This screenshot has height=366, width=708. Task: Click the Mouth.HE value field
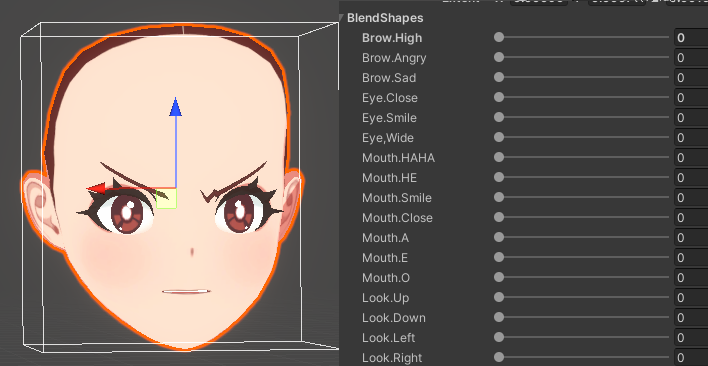691,177
